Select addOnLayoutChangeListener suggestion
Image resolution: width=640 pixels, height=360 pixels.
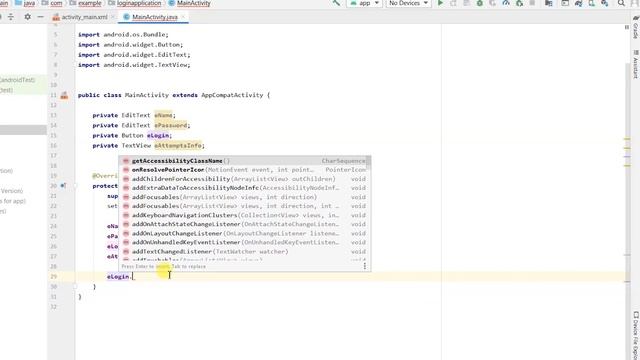[x=244, y=233]
